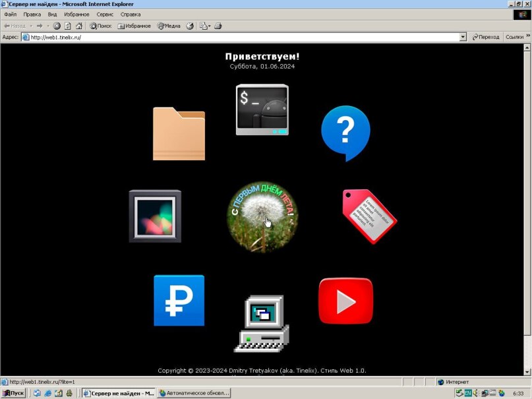
Task: Open the retro computer icon
Action: click(262, 323)
